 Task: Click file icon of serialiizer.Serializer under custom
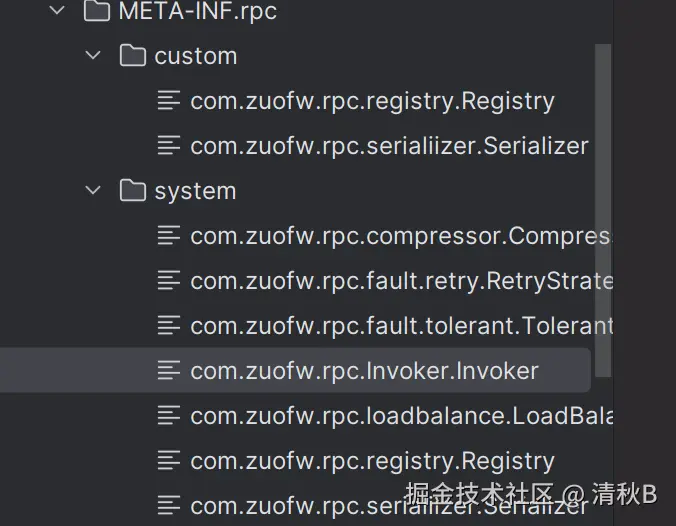tap(170, 145)
